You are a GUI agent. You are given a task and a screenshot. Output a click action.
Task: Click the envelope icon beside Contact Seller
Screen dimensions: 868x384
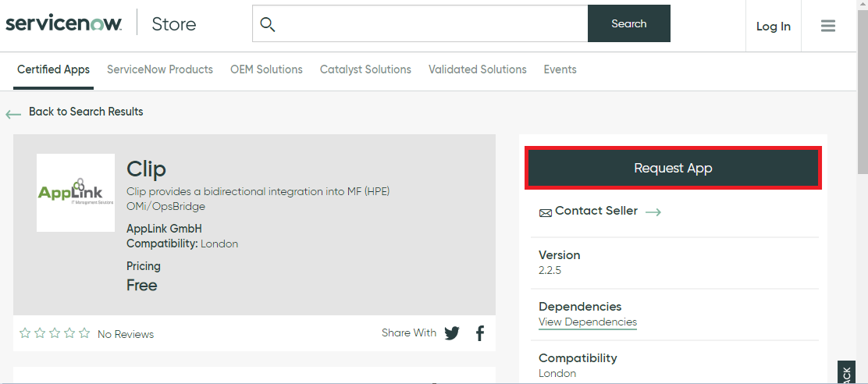click(x=546, y=213)
